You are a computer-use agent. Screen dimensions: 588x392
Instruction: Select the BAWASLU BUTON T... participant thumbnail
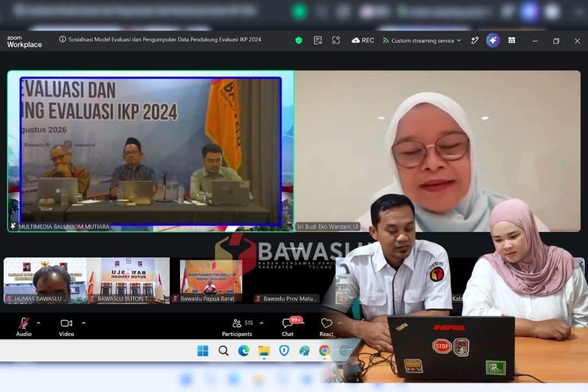coord(128,280)
